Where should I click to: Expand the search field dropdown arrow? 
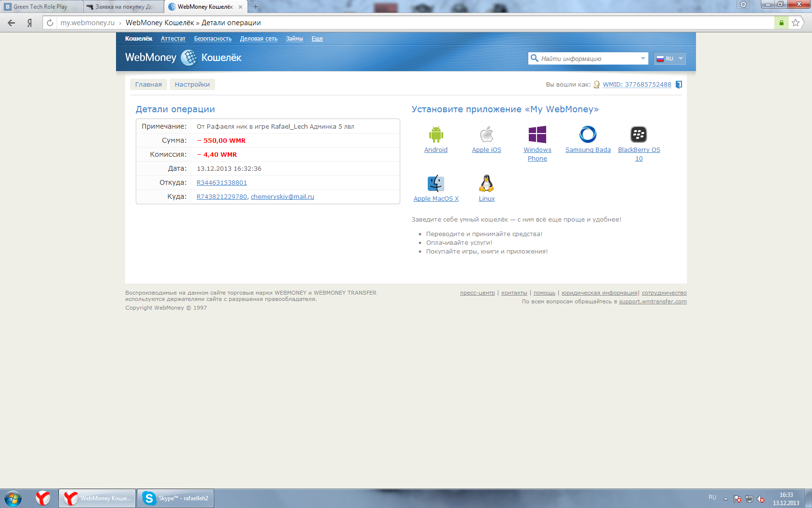click(643, 59)
